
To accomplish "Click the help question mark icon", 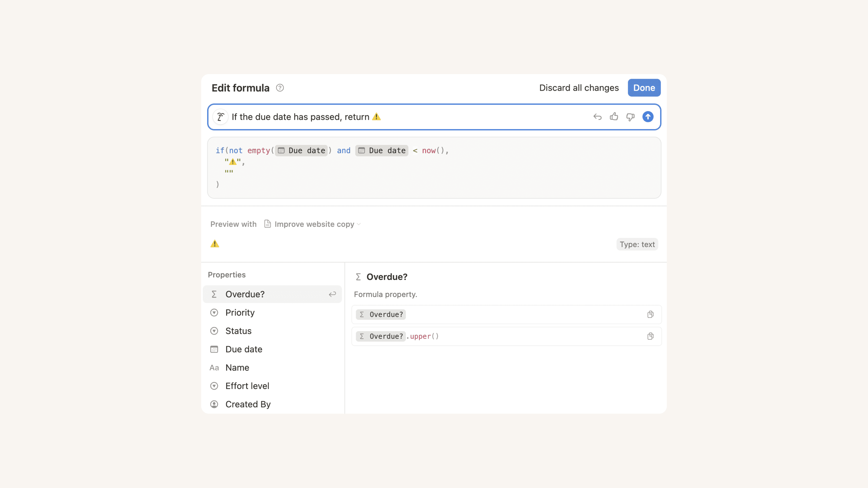I will tap(280, 88).
